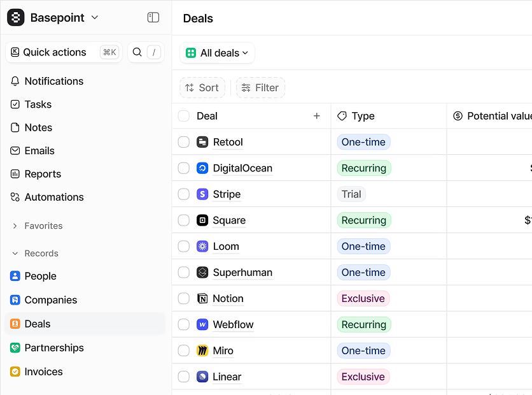Image resolution: width=532 pixels, height=395 pixels.
Task: Click the Sort button
Action: click(202, 88)
